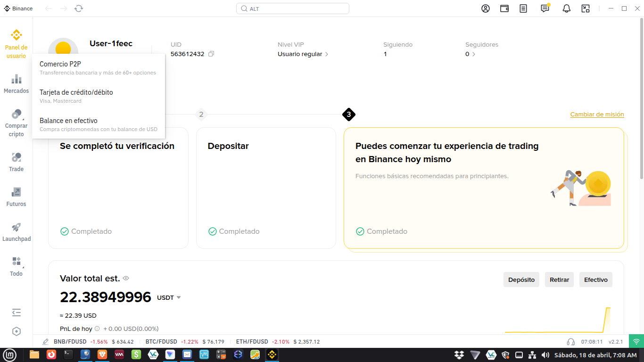Go to Panel de usuario

17,44
